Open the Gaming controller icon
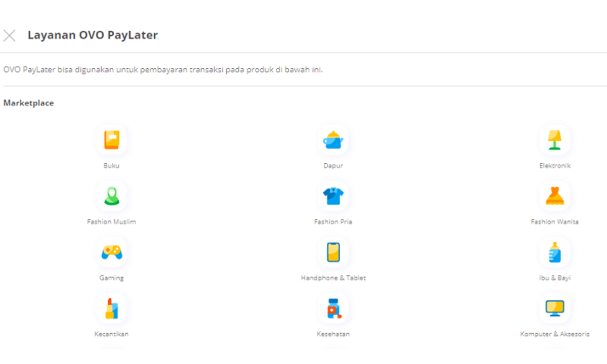 [x=111, y=252]
